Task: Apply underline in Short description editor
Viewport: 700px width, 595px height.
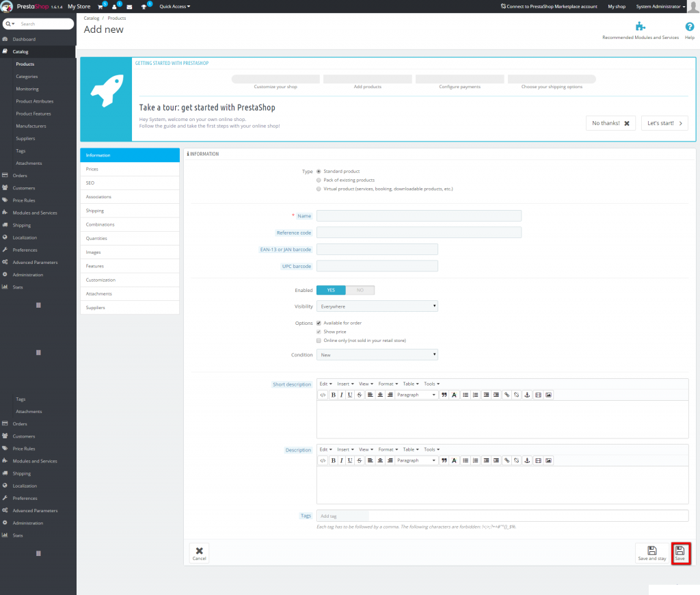Action: pos(350,395)
